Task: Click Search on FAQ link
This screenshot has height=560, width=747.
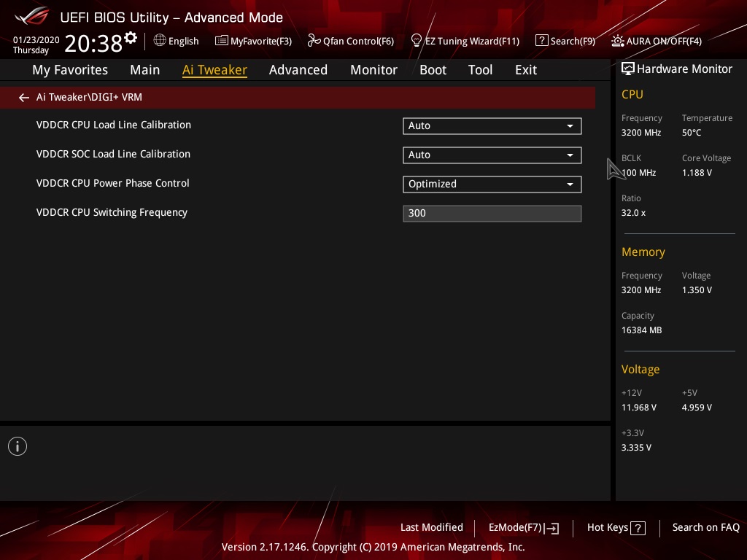Action: tap(705, 527)
